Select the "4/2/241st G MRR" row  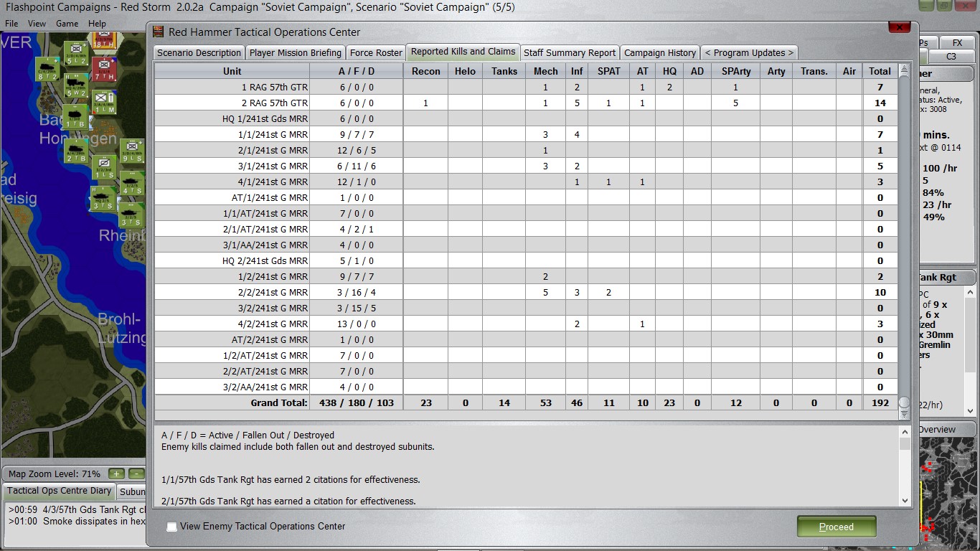tap(526, 324)
